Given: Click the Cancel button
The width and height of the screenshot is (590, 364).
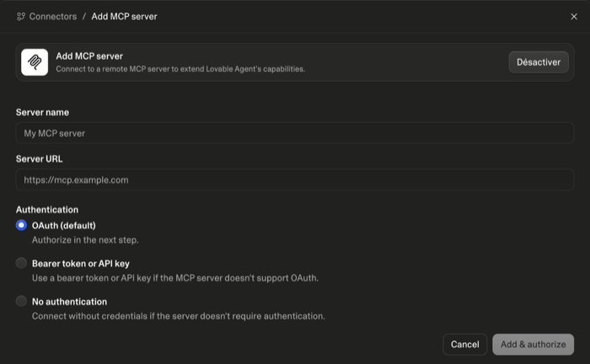Looking at the screenshot, I should point(464,345).
